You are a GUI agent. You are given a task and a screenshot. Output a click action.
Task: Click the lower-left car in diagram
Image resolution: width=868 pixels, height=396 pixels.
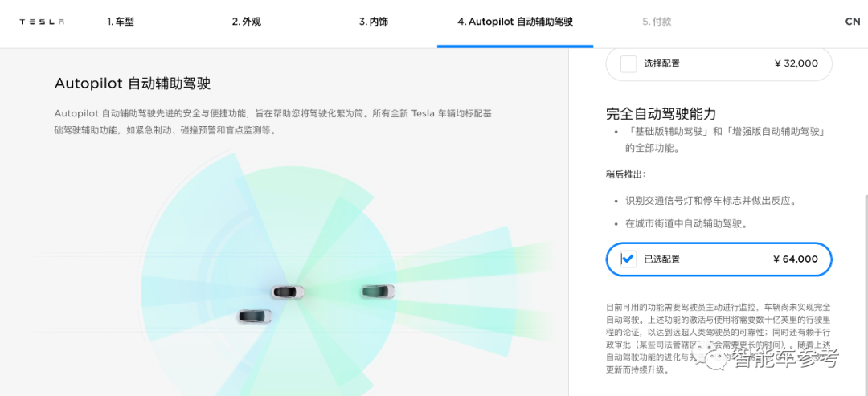[256, 316]
